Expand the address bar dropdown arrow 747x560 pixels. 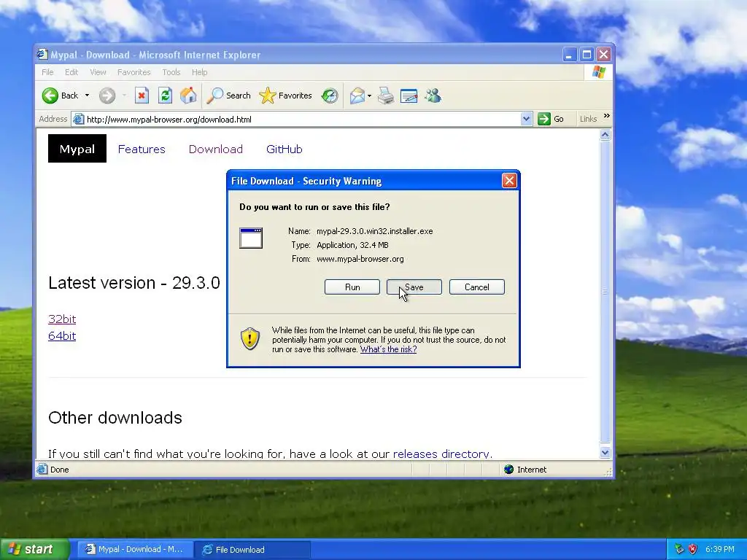click(x=526, y=119)
